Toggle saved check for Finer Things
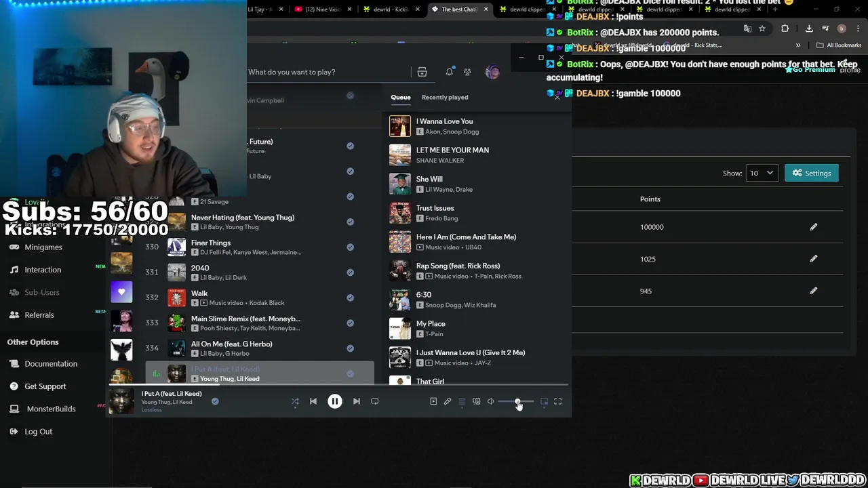868x488 pixels. (350, 247)
